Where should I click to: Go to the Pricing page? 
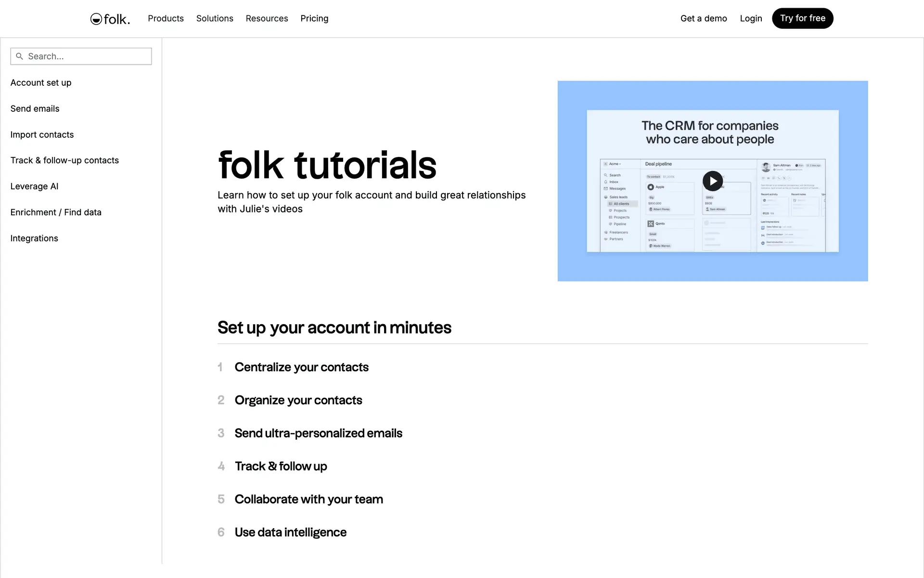[314, 18]
